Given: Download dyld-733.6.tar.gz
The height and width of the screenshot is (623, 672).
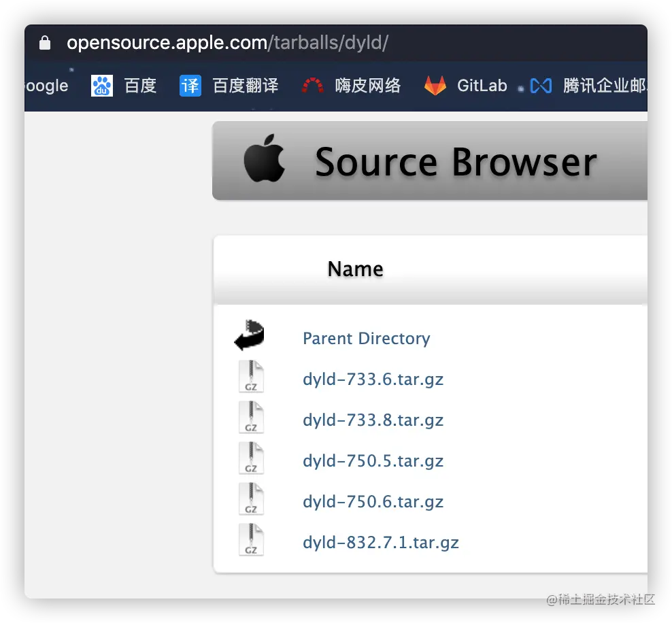Looking at the screenshot, I should [x=373, y=380].
